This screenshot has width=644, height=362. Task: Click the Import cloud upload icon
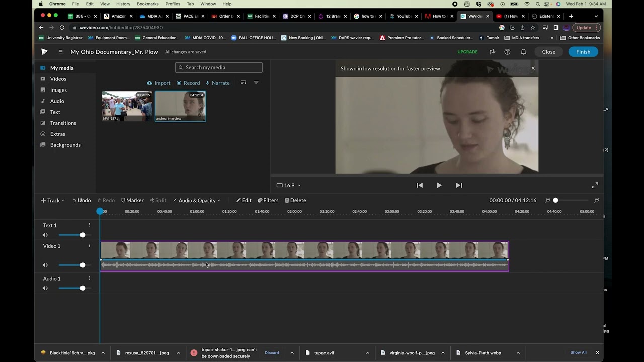point(149,83)
